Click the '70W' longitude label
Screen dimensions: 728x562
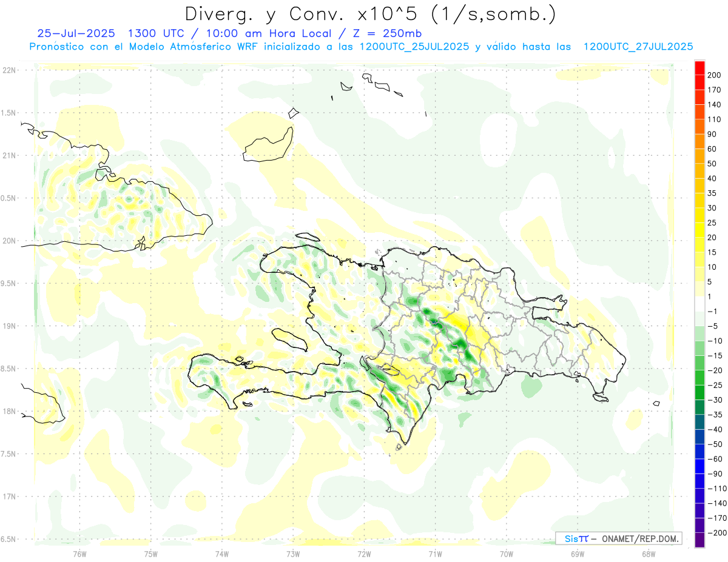point(506,554)
